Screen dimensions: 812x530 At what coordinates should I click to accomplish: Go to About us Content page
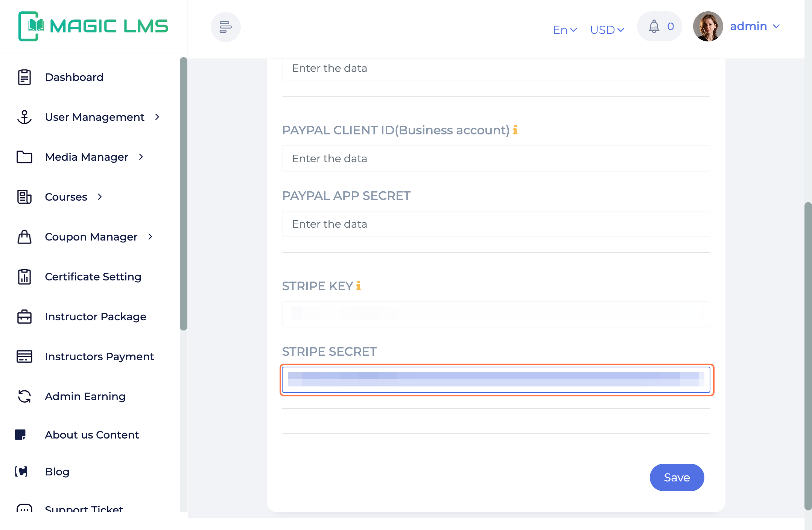tap(92, 435)
